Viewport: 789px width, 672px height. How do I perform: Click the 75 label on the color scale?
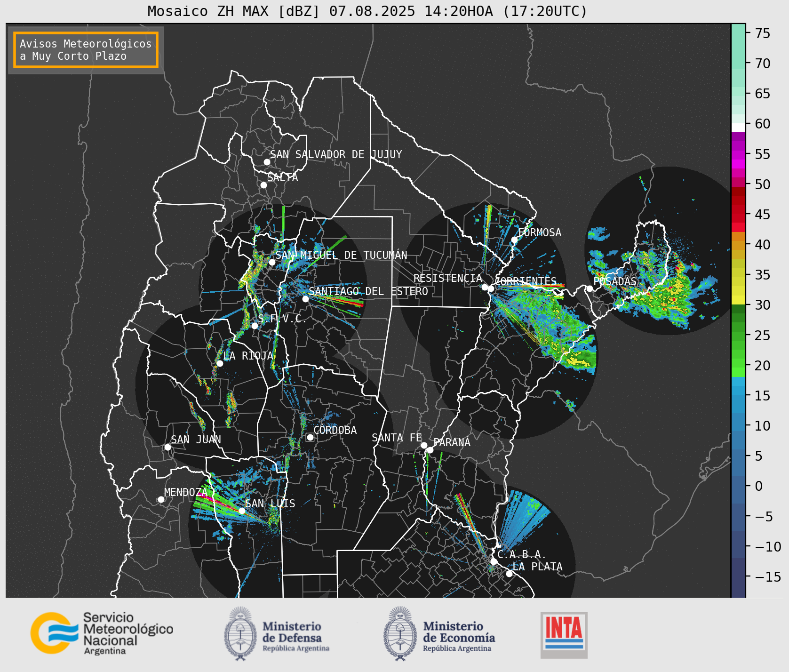coord(763,33)
